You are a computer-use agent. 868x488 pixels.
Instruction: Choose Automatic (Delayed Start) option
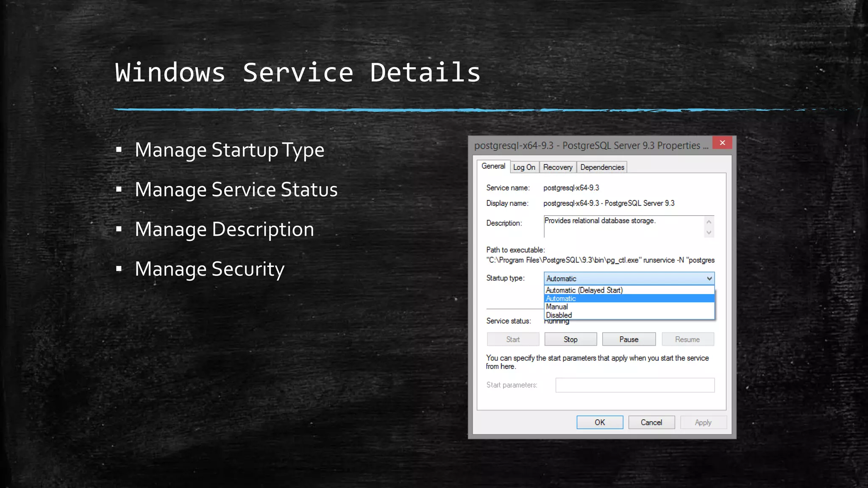click(x=629, y=290)
